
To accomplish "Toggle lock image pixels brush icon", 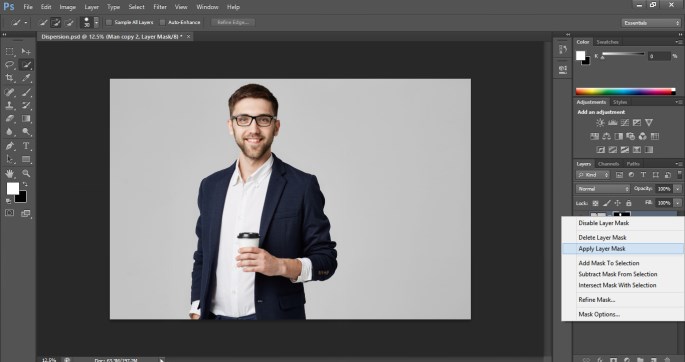I will point(606,203).
